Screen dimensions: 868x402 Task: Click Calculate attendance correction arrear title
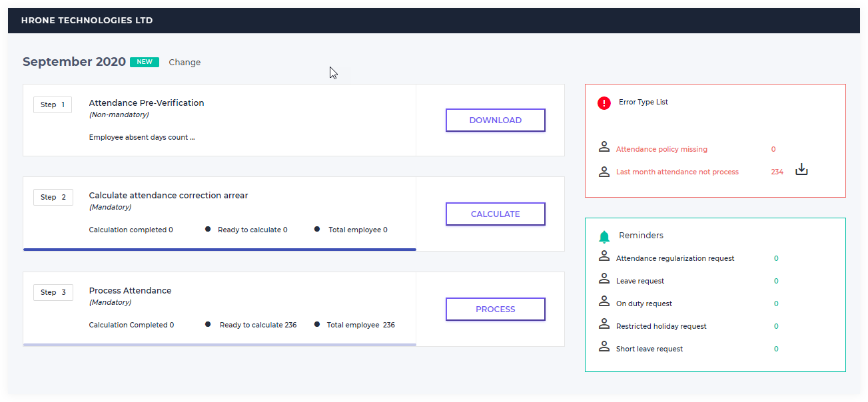coord(169,196)
